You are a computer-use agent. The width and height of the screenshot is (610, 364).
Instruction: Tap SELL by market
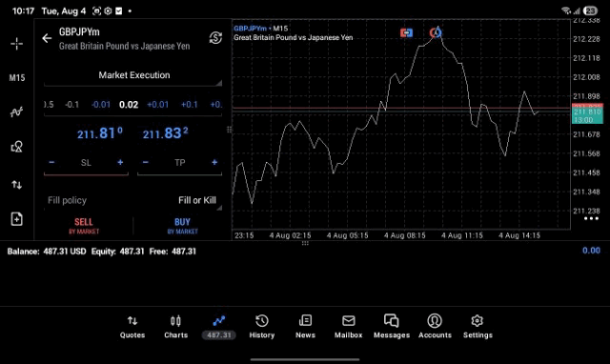point(84,226)
